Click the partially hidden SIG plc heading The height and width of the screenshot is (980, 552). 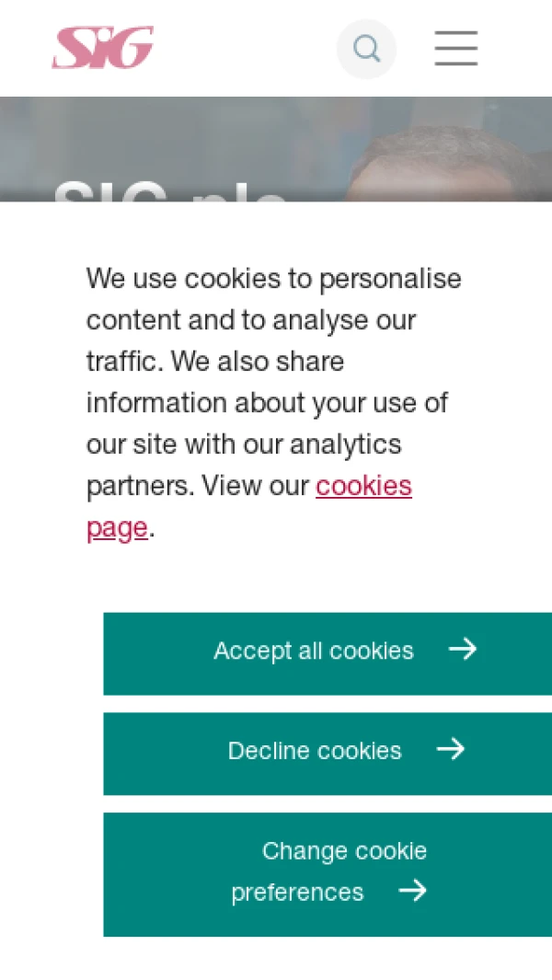click(x=170, y=191)
